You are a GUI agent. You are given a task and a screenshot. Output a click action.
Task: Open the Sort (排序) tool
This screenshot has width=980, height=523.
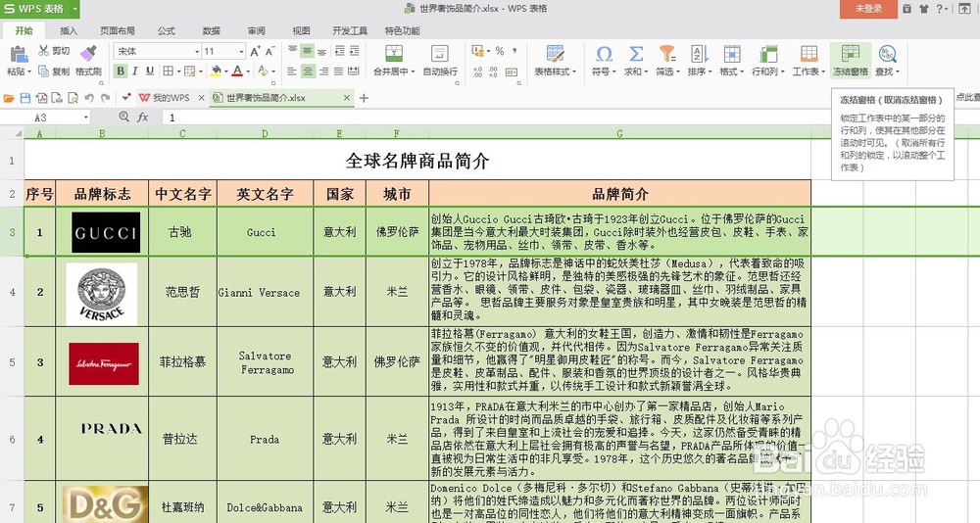click(x=700, y=61)
